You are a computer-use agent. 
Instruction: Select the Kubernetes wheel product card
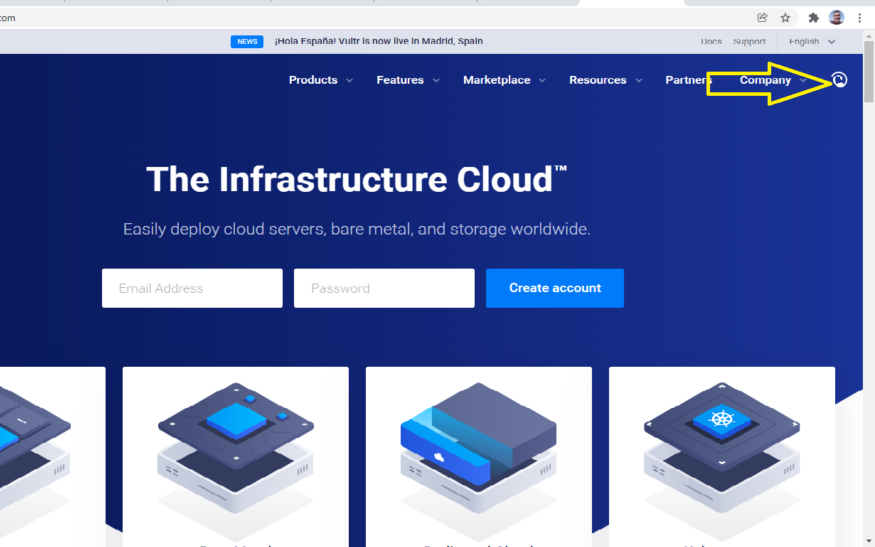pyautogui.click(x=722, y=457)
